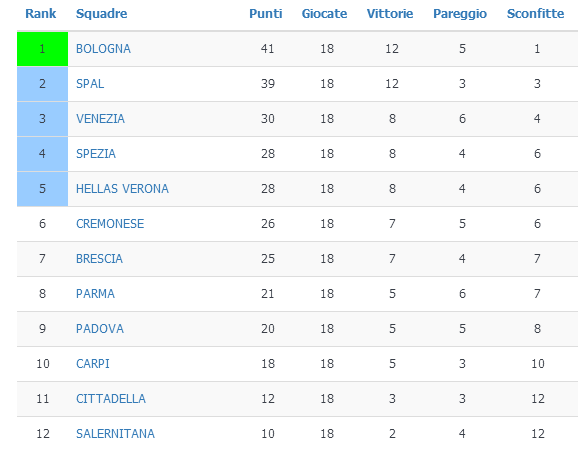578x456 pixels.
Task: Open the SPEZIA team page
Action: click(96, 154)
